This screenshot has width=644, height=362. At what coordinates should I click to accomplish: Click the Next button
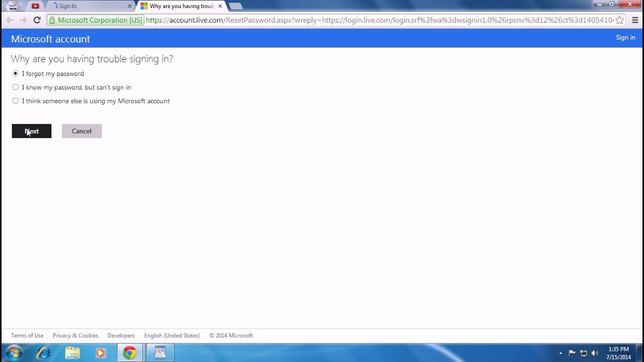(x=32, y=131)
